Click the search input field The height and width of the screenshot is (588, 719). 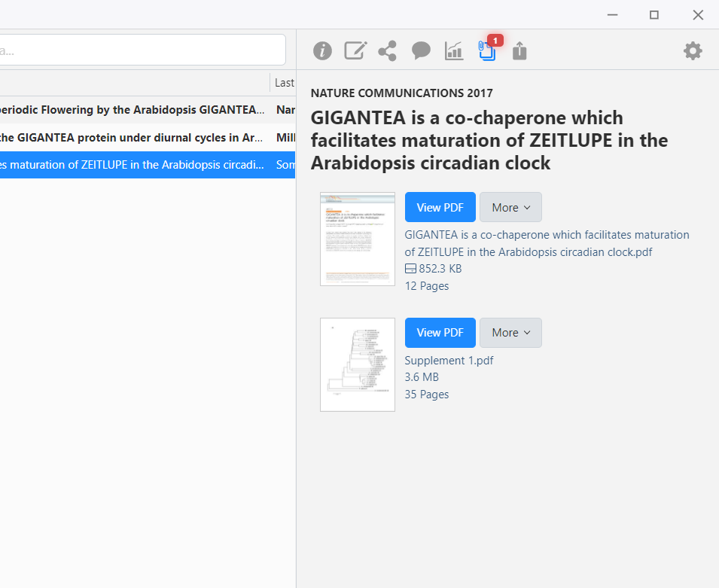pos(142,50)
